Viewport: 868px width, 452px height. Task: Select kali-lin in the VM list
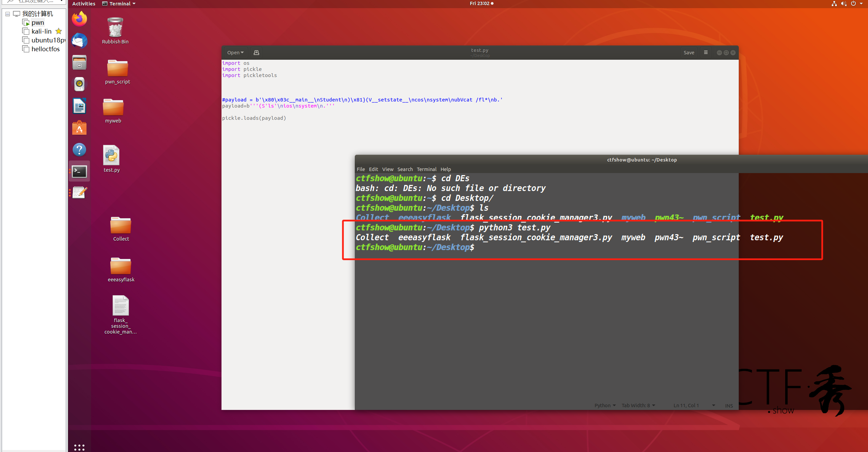tap(41, 31)
